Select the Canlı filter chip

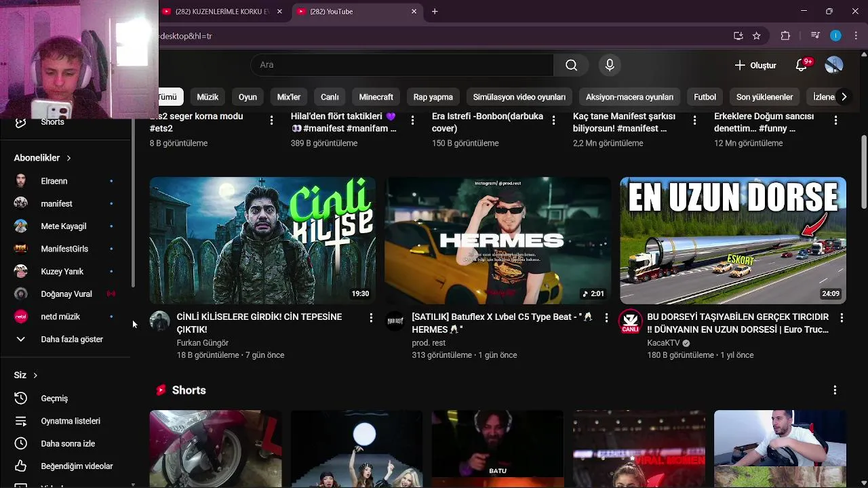[x=330, y=97]
